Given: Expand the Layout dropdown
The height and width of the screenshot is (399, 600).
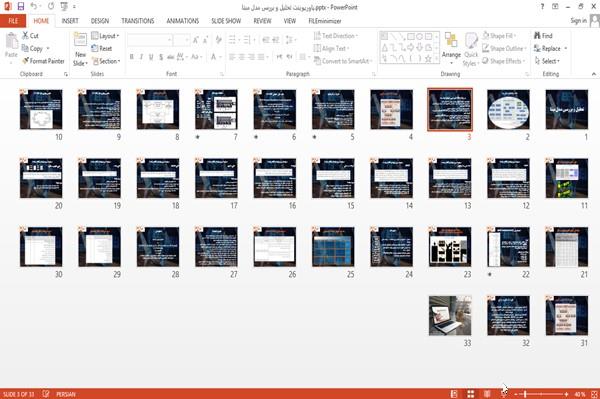Looking at the screenshot, I should click(105, 36).
